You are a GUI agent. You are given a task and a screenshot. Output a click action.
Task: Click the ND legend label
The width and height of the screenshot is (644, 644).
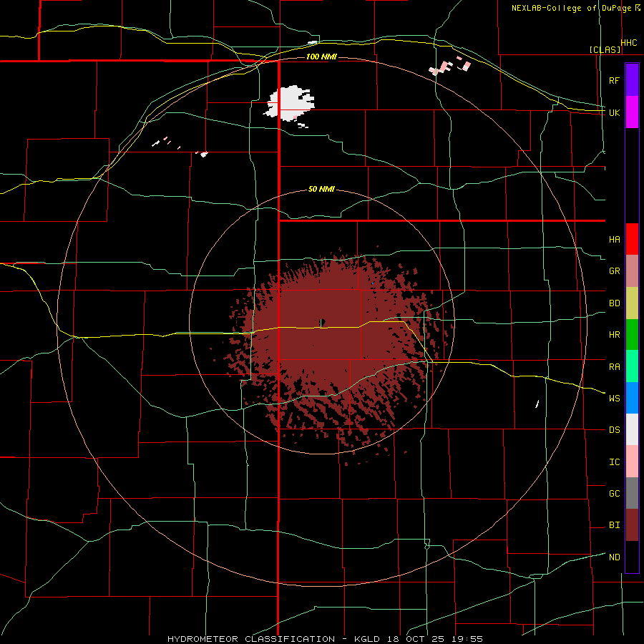(614, 557)
